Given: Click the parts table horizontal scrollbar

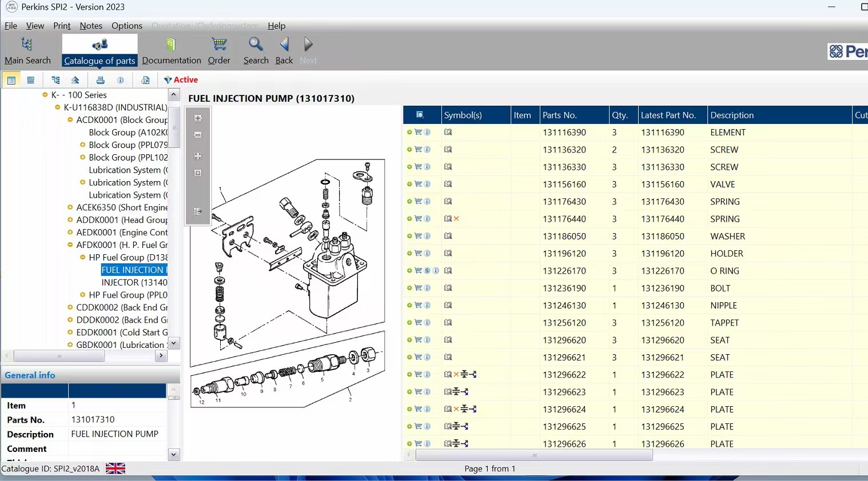Looking at the screenshot, I should click(x=534, y=455).
